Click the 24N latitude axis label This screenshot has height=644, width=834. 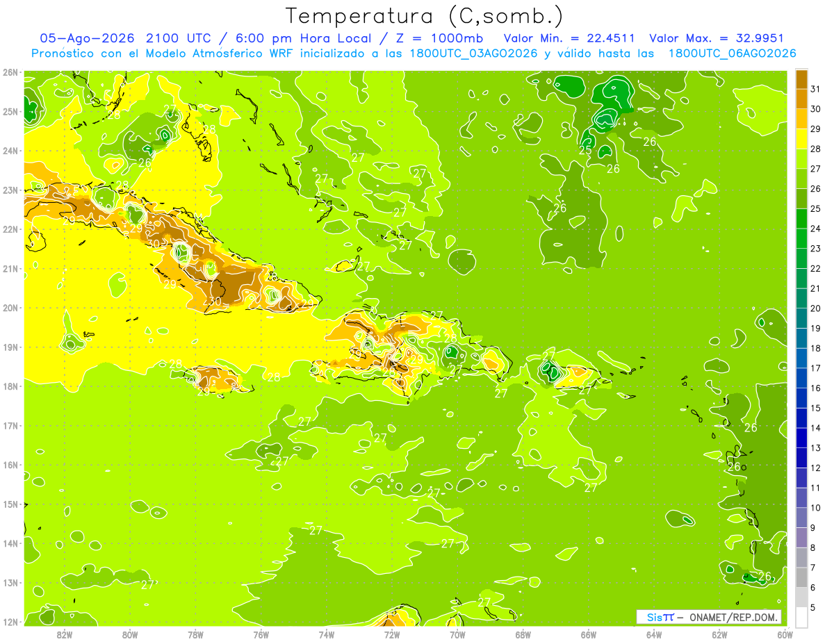tap(11, 151)
